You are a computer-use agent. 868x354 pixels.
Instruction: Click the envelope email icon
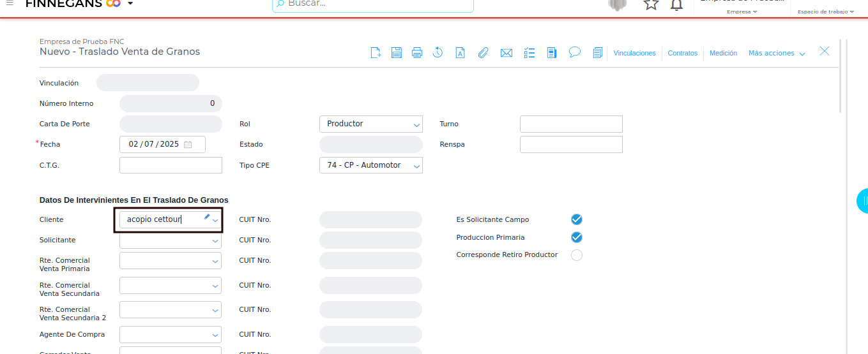click(506, 53)
